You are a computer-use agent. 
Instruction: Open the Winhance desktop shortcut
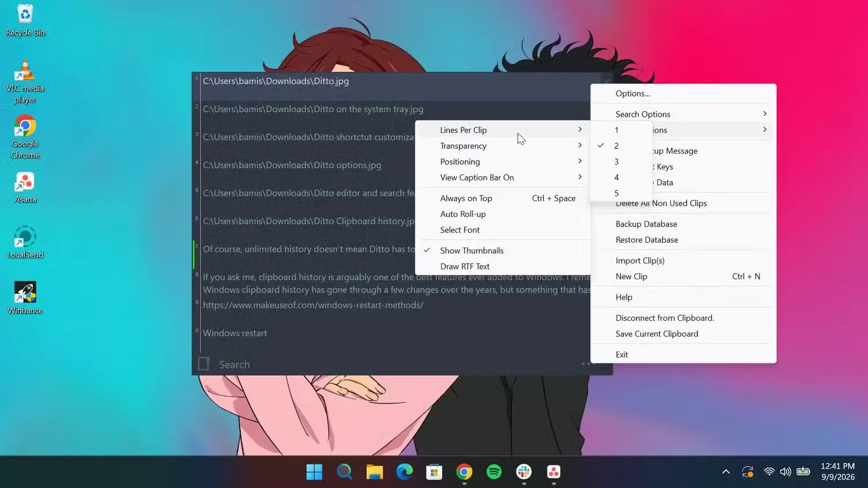25,298
